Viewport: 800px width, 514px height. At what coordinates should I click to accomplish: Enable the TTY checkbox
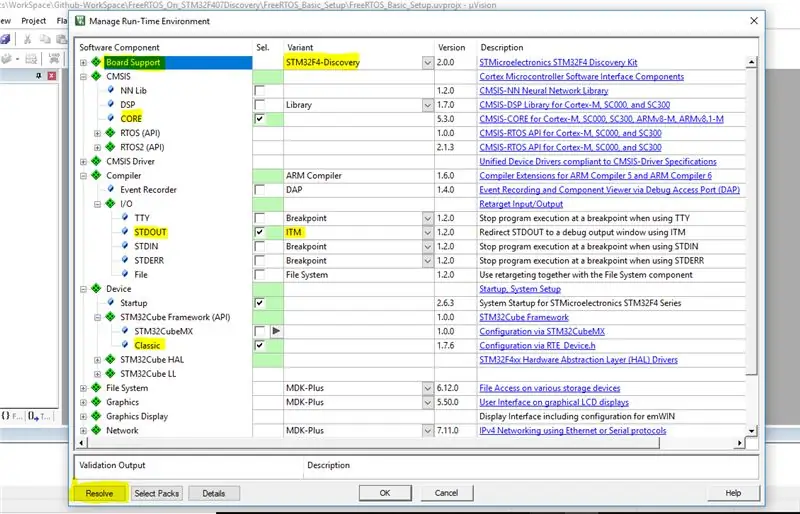(x=260, y=218)
